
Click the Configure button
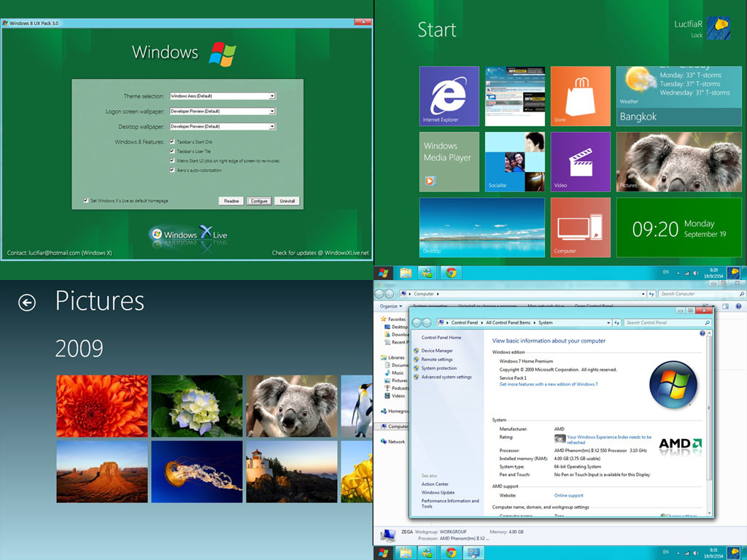tap(259, 201)
